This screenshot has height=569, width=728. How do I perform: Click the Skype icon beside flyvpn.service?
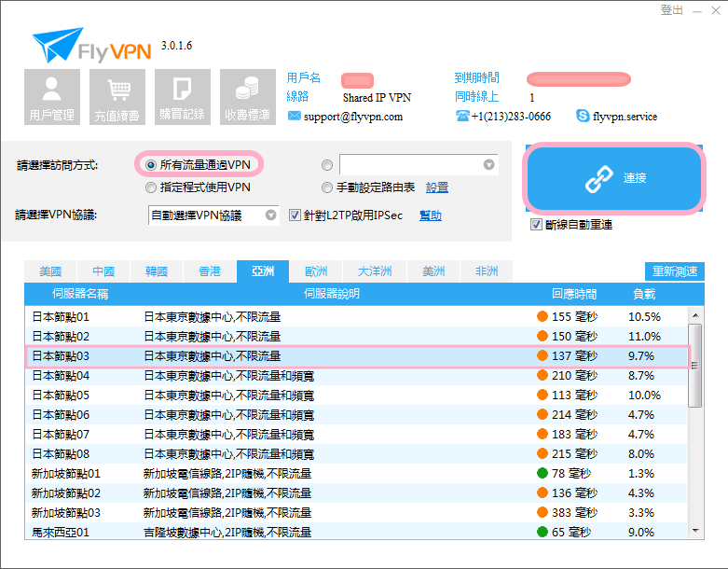[583, 116]
